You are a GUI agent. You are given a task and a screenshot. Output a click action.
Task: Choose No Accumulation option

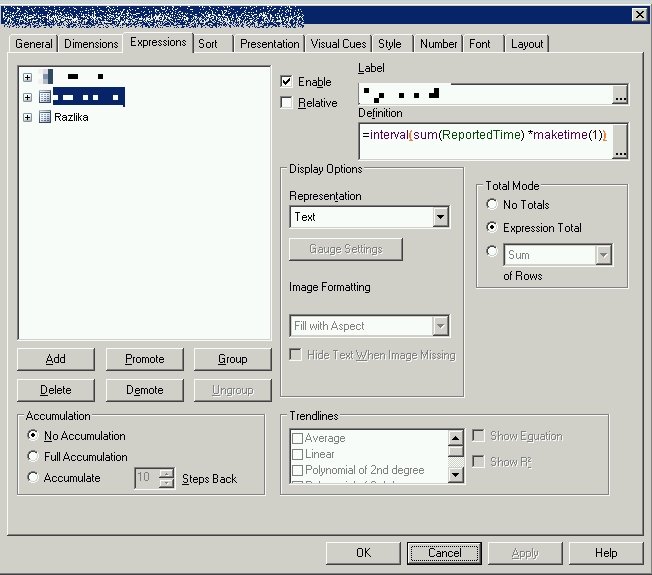coord(33,435)
